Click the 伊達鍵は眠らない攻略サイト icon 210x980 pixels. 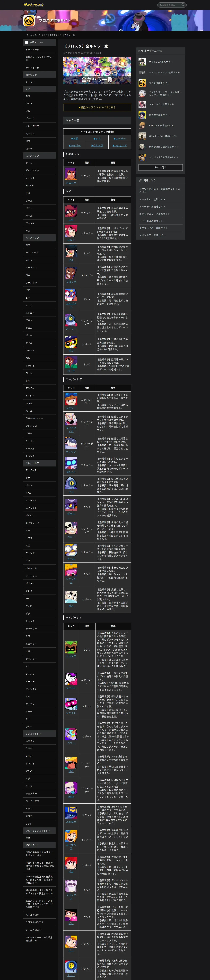(x=142, y=147)
